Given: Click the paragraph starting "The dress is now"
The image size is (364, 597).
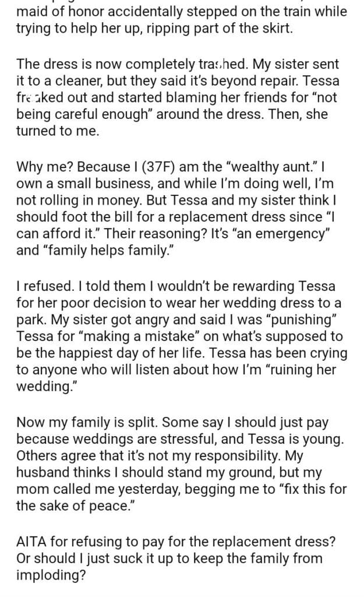Looking at the screenshot, I should coord(174,97).
